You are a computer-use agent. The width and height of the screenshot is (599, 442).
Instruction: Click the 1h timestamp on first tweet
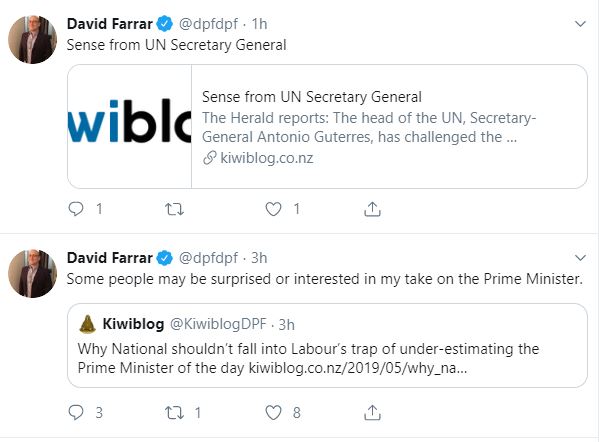(259, 24)
